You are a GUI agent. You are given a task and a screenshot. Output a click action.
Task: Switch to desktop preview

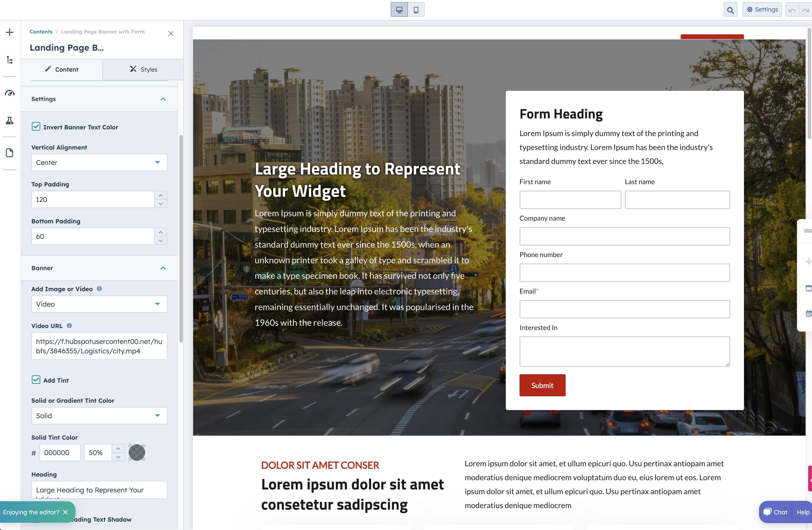(399, 10)
